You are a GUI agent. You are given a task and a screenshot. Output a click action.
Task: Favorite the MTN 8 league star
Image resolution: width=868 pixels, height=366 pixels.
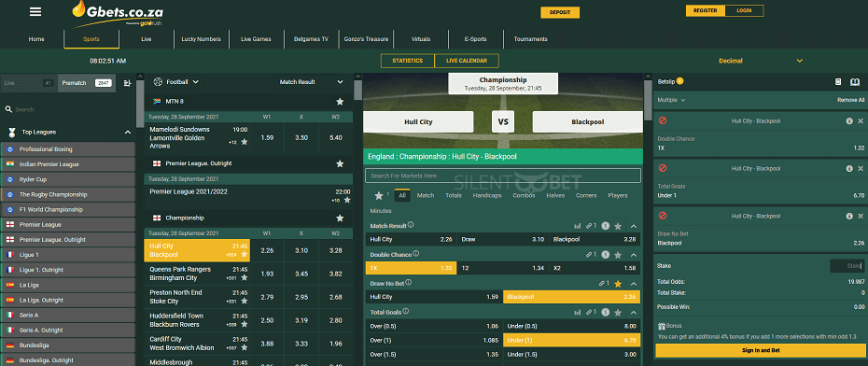tap(340, 102)
